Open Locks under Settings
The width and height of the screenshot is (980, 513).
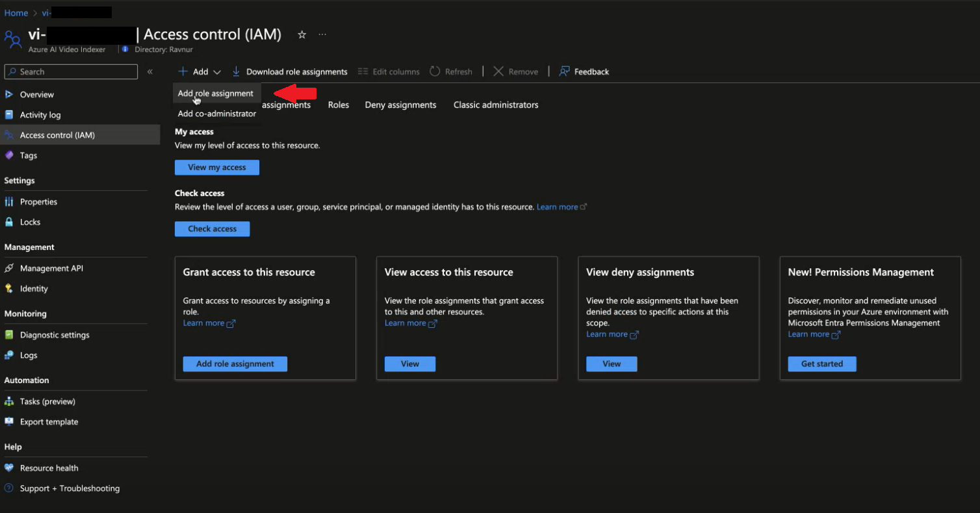tap(30, 222)
